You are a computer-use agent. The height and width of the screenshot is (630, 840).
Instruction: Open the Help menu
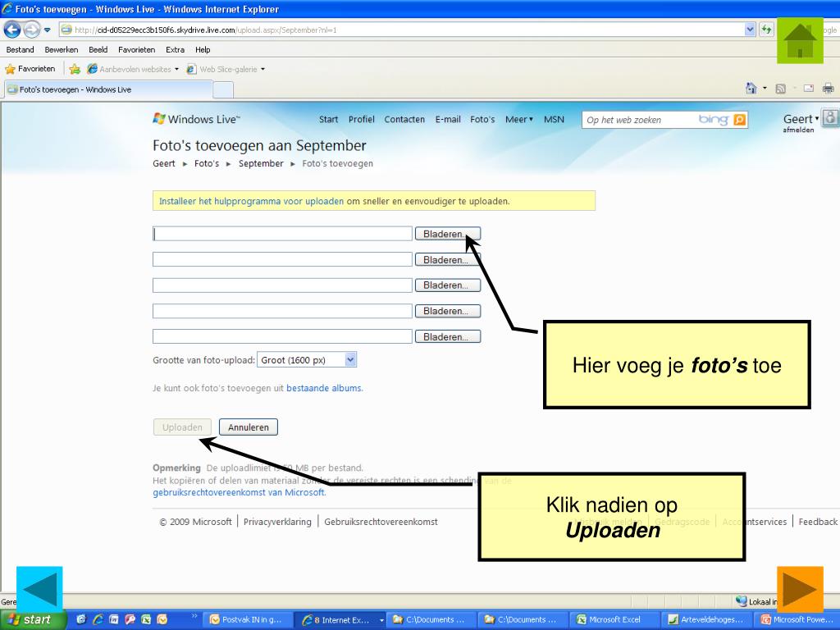(203, 50)
